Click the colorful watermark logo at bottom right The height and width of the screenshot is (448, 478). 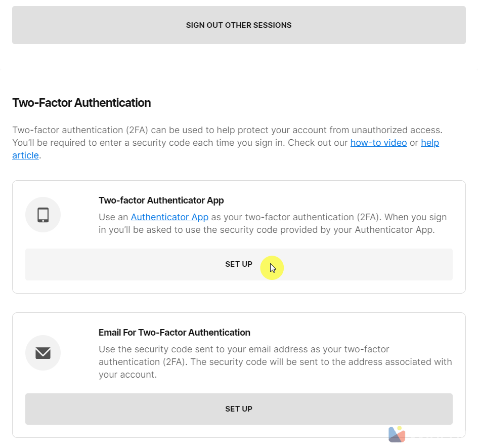pyautogui.click(x=397, y=434)
